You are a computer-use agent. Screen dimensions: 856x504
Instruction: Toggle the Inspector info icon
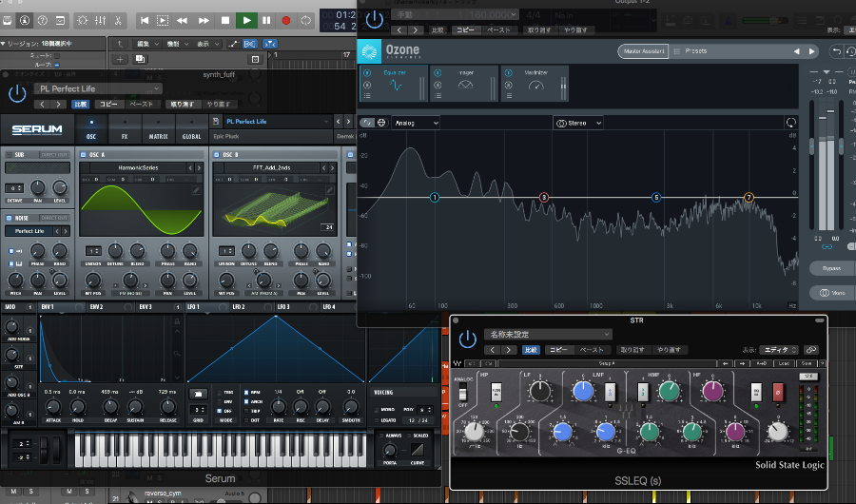(x=25, y=20)
